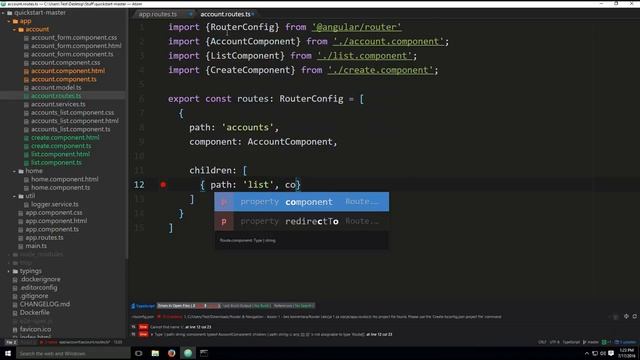Open account_form.component.css in the tree

click(74, 38)
